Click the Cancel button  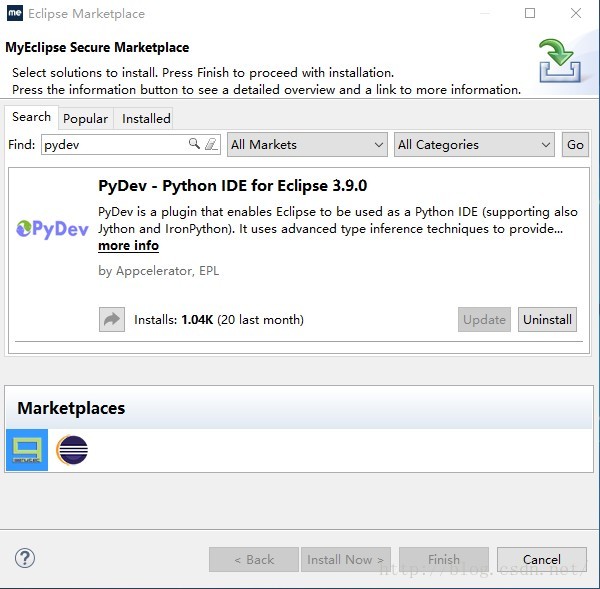click(x=542, y=560)
